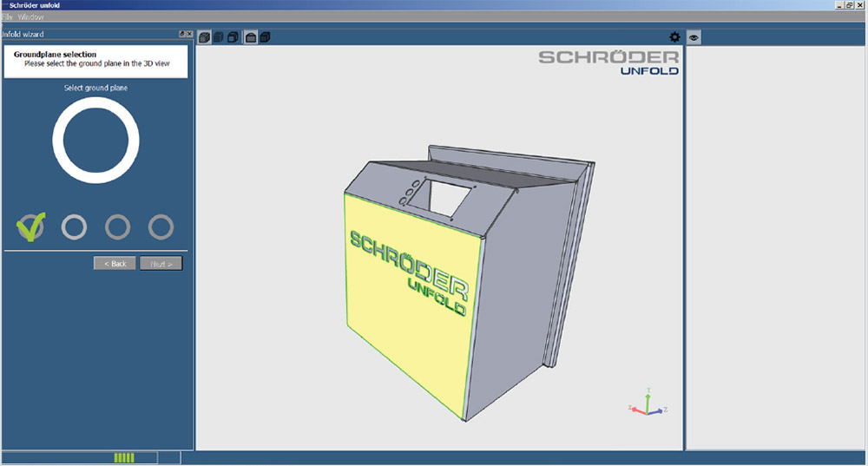This screenshot has height=466, width=868.
Task: Click 'Please select the ground plane' instruction text
Action: point(97,63)
